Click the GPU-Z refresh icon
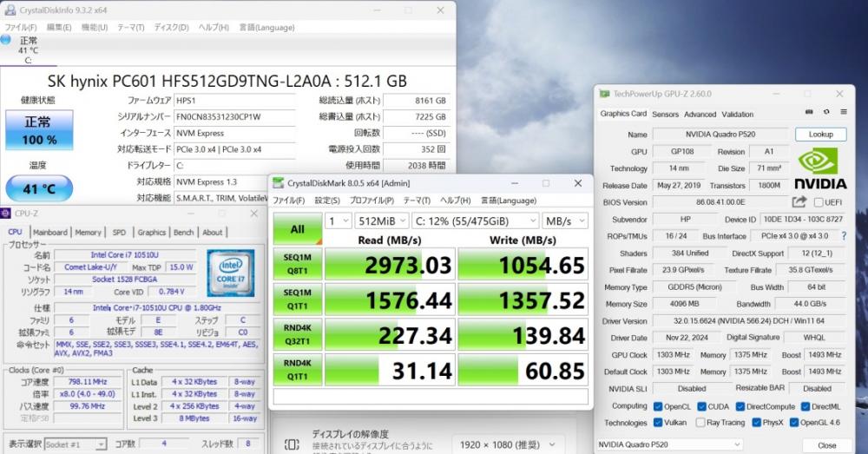868x454 pixels. coord(826,112)
